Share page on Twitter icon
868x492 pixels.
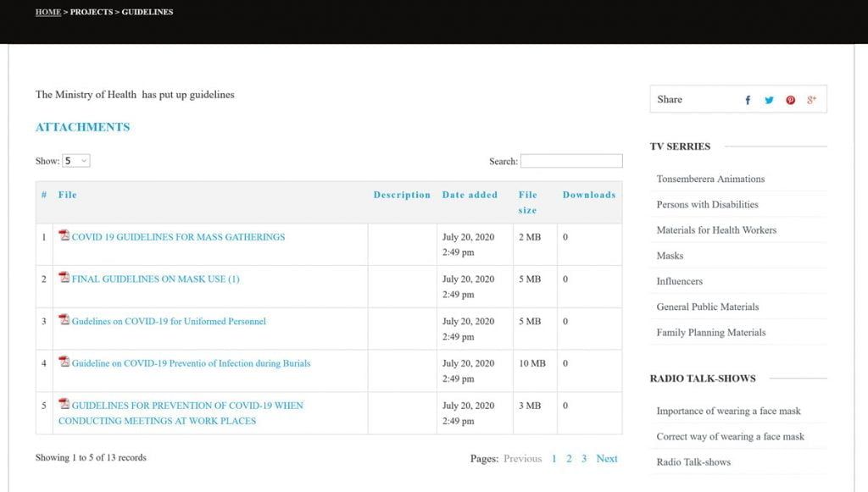[769, 100]
